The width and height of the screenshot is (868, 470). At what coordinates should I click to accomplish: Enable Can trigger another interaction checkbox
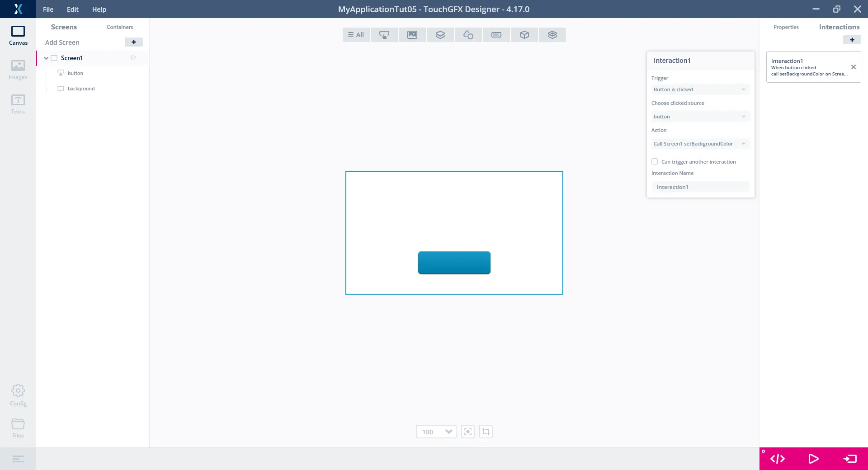pos(655,161)
